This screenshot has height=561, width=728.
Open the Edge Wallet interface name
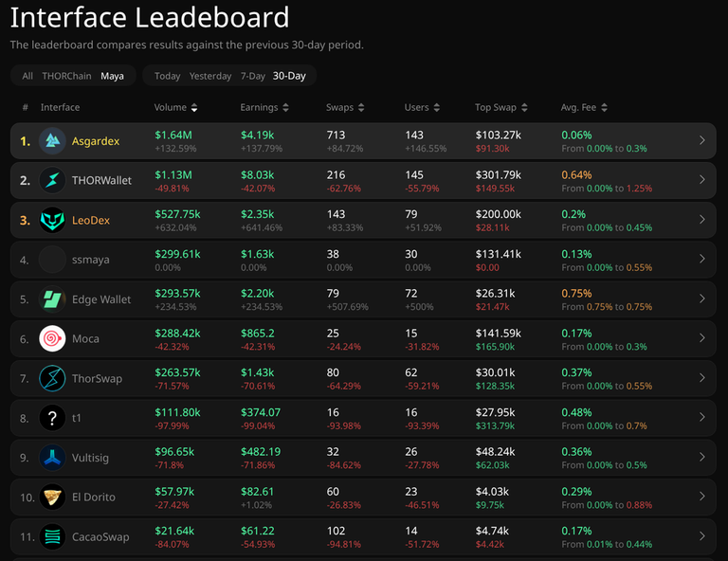pyautogui.click(x=101, y=299)
